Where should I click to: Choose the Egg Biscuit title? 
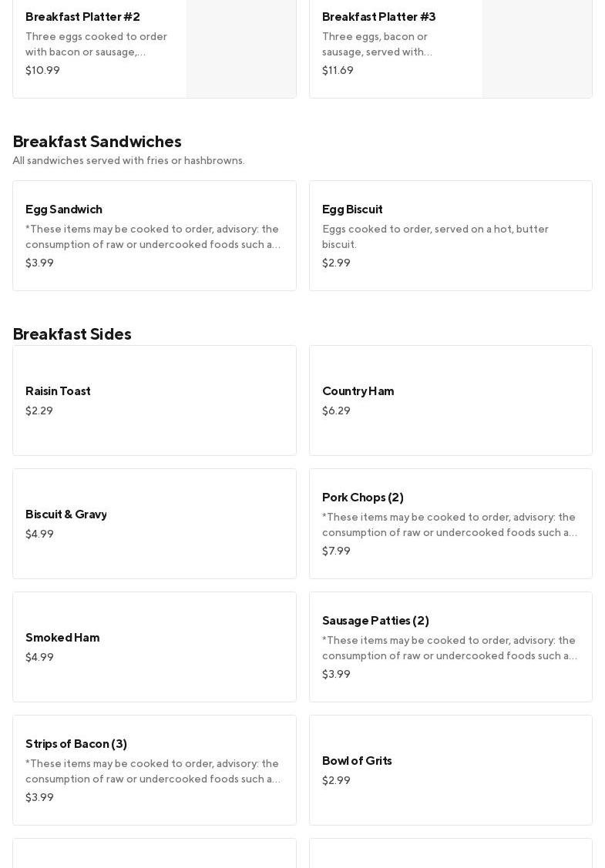pos(352,209)
